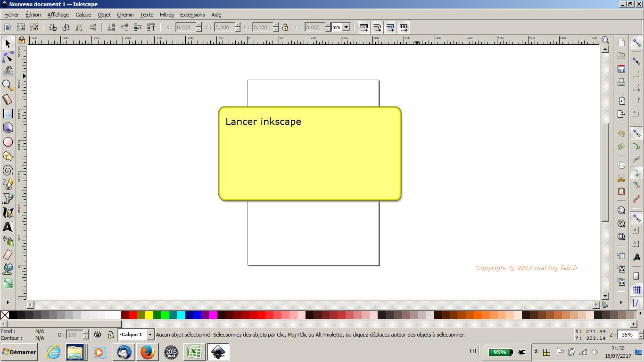Activate the Text tool
644x362 pixels.
(8, 227)
